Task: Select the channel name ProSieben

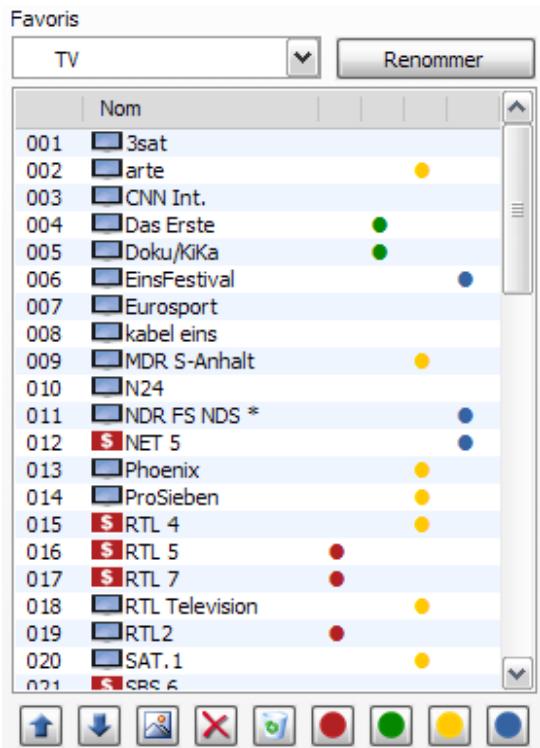Action: 172,498
